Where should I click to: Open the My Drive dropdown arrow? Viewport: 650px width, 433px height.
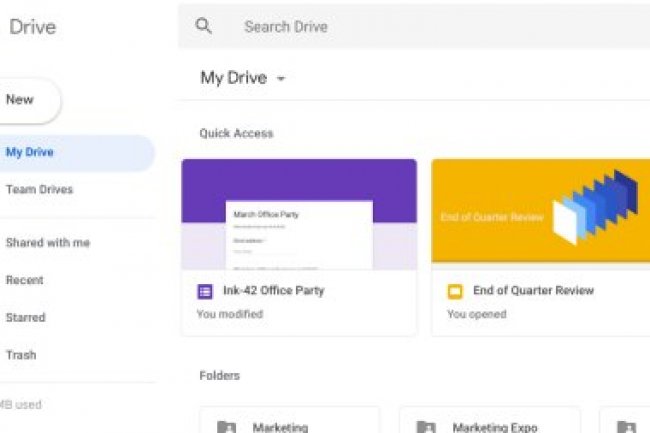[281, 78]
